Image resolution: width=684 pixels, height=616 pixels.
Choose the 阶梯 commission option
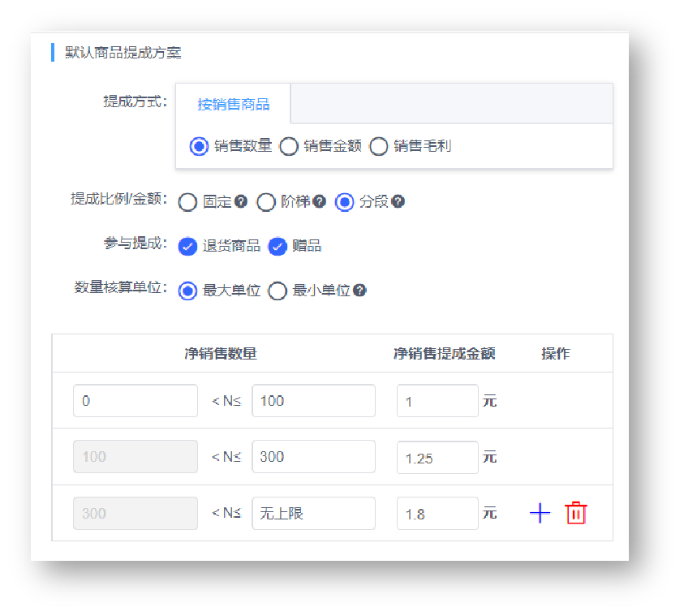(x=266, y=202)
